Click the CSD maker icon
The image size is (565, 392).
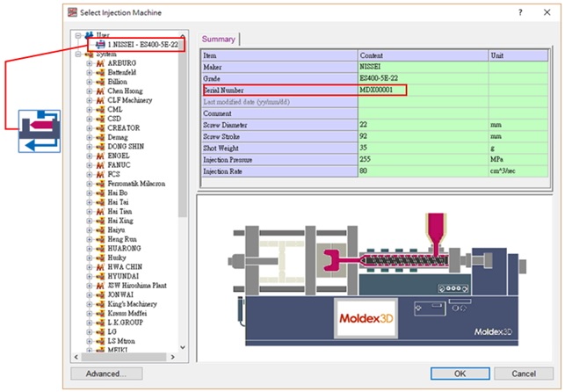click(100, 119)
